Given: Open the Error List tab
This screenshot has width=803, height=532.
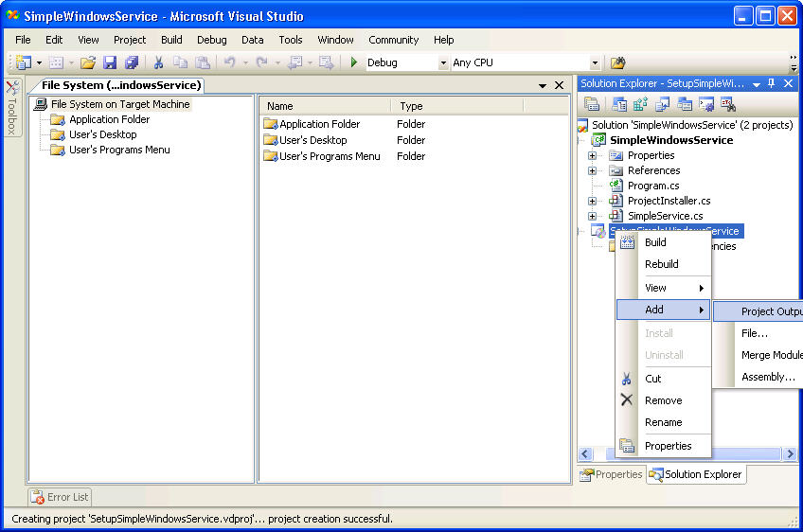Looking at the screenshot, I should (60, 497).
